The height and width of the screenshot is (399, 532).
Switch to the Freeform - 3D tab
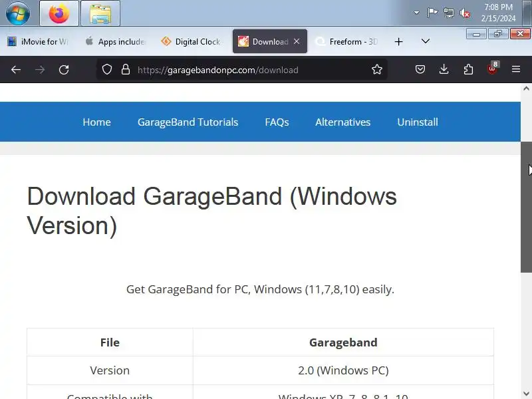[x=347, y=41]
